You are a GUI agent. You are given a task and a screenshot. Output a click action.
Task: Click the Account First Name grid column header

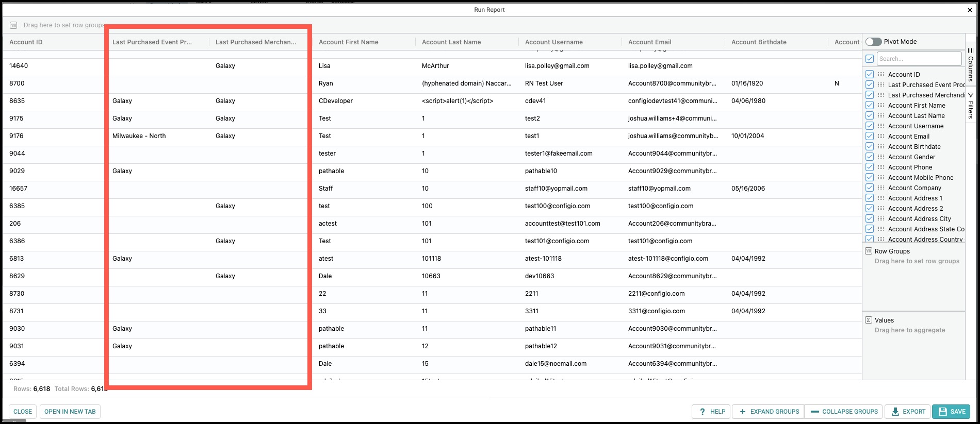click(349, 42)
